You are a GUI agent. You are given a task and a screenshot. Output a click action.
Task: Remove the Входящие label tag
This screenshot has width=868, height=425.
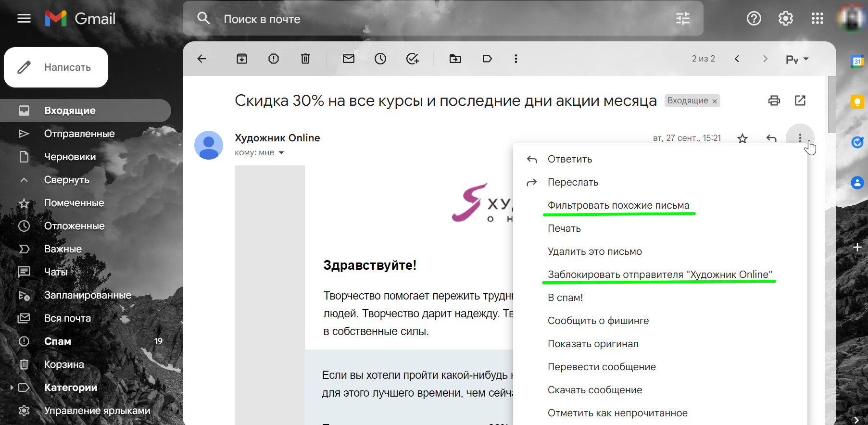[715, 101]
